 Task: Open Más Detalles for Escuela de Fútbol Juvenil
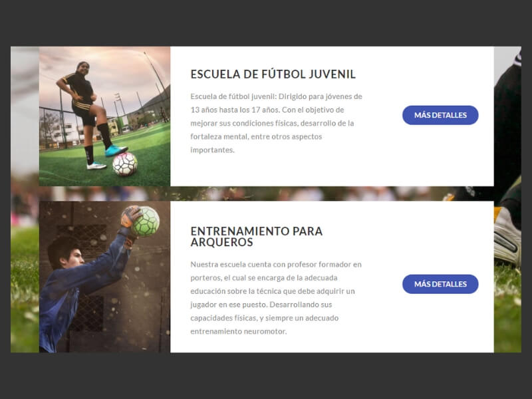(x=440, y=115)
